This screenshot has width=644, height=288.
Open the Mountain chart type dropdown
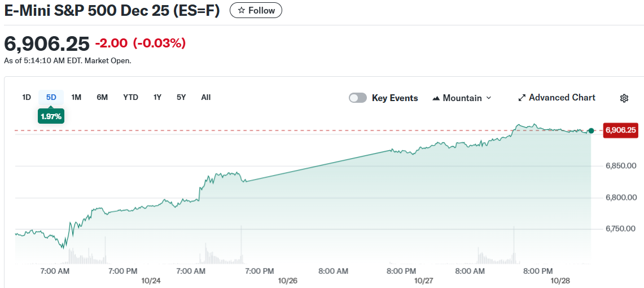(462, 98)
